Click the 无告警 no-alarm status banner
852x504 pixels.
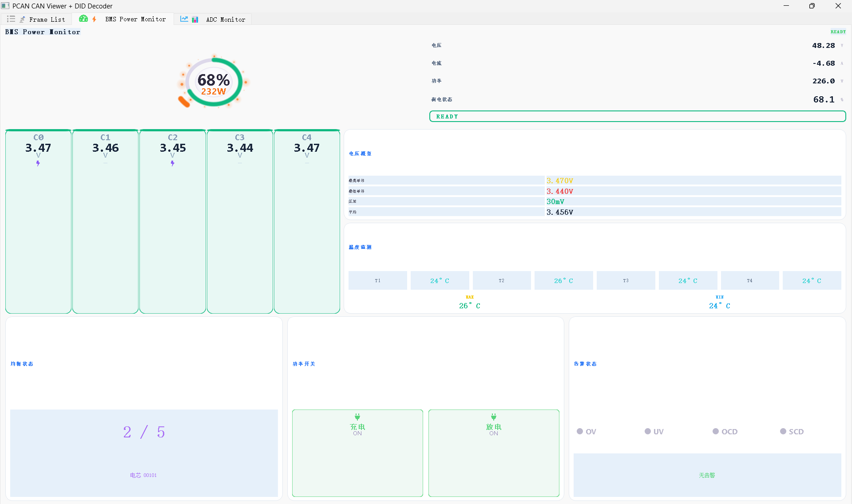[707, 475]
